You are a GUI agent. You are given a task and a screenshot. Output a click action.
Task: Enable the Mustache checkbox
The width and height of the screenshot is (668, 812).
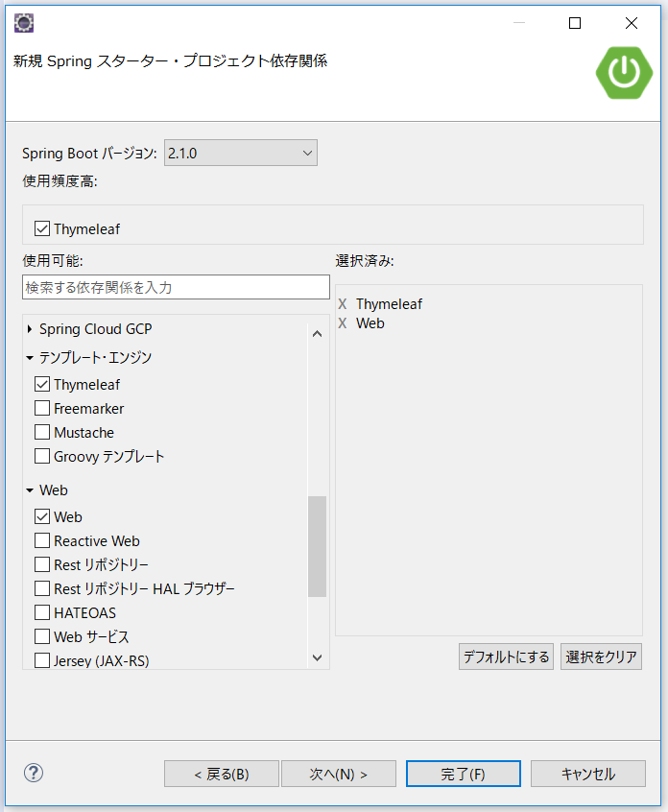point(42,432)
